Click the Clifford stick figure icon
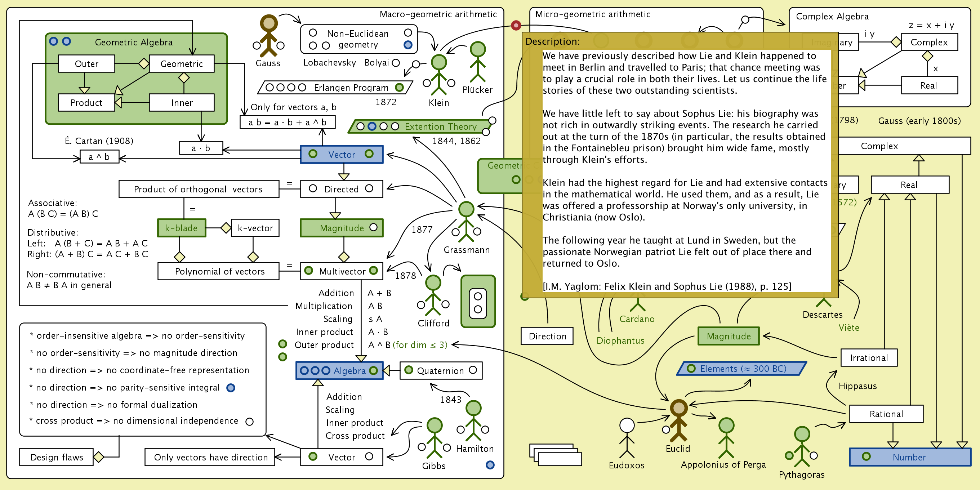Image resolution: width=980 pixels, height=490 pixels. pos(433,295)
